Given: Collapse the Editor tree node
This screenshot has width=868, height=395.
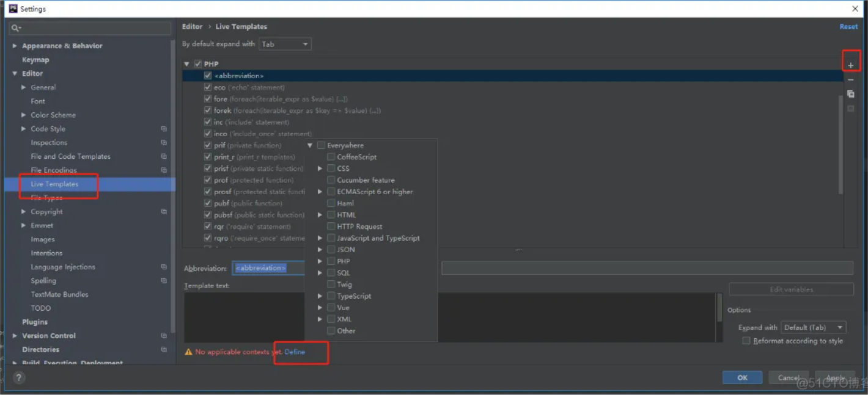Looking at the screenshot, I should click(15, 74).
